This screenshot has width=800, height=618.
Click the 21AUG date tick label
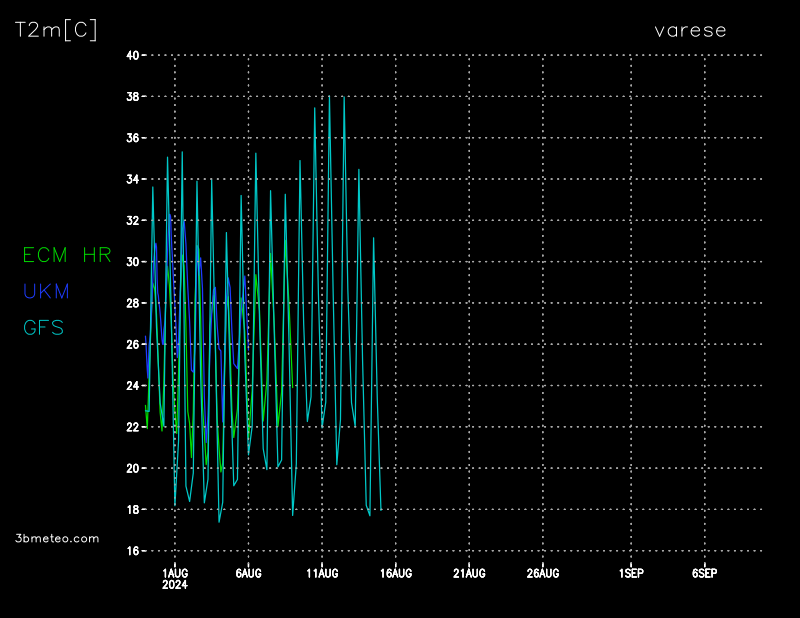(469, 573)
